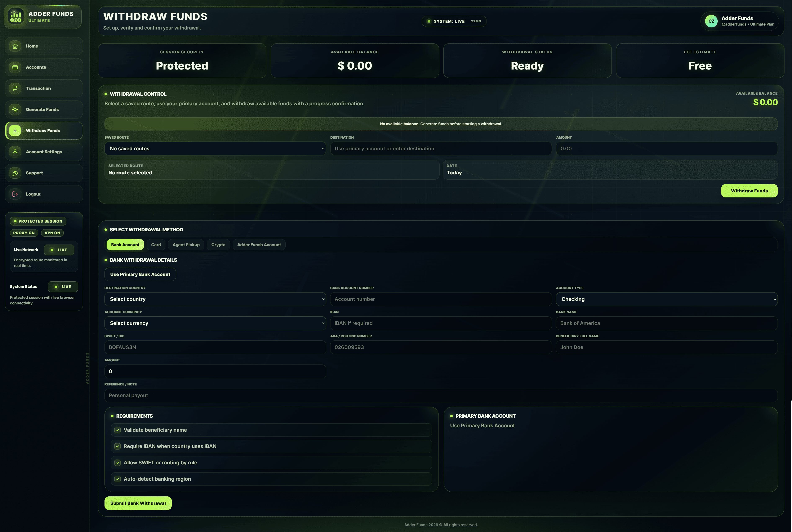
Task: Open the Account Type Checking dropdown
Action: click(x=666, y=299)
